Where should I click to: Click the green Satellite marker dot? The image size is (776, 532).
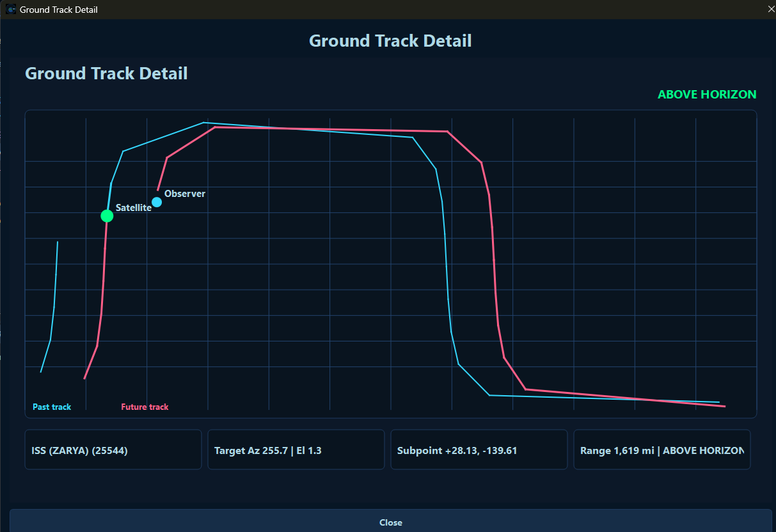(107, 216)
